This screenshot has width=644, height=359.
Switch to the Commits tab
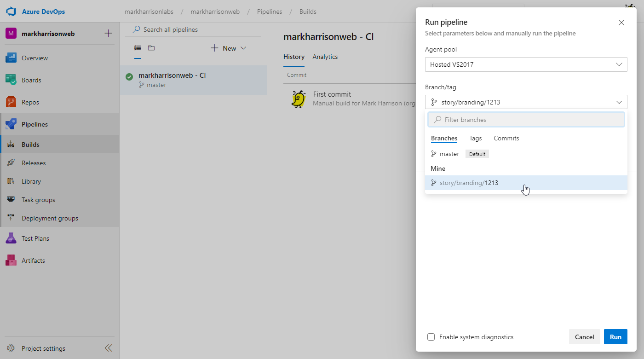coord(506,138)
